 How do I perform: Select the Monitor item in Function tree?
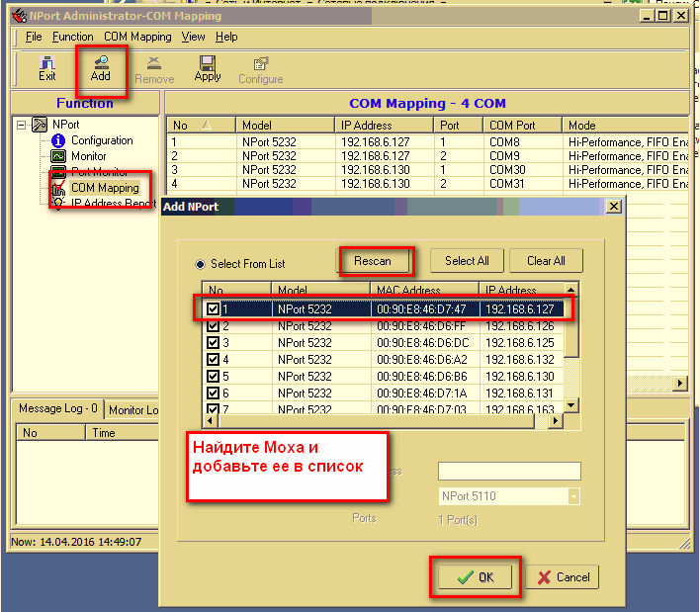88,156
